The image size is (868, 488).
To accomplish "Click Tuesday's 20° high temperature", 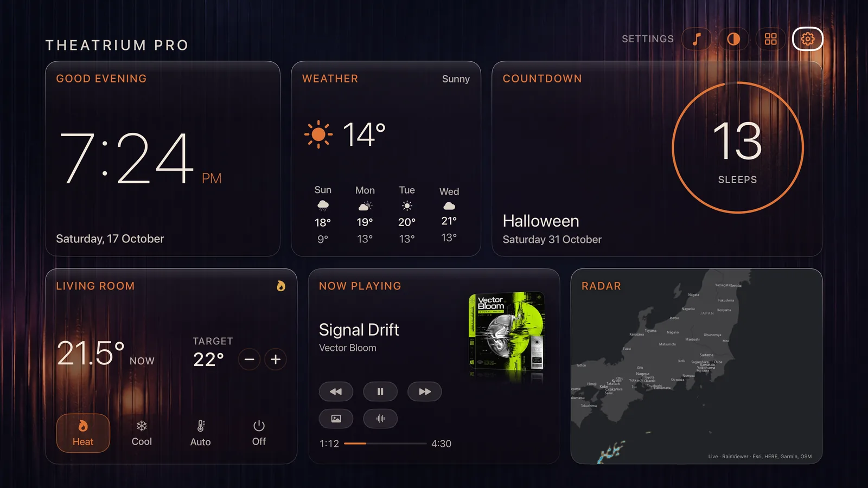I will (407, 222).
